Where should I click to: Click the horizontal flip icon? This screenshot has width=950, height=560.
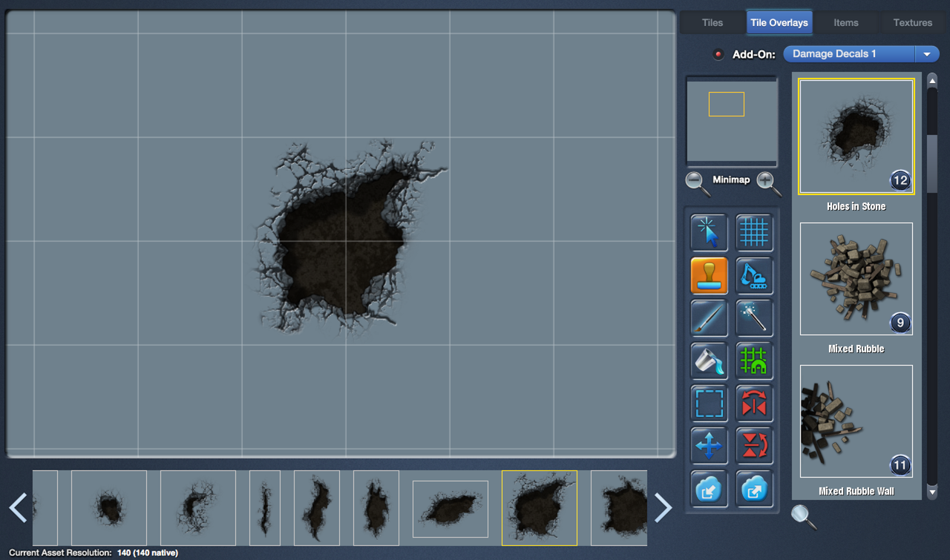(x=754, y=403)
